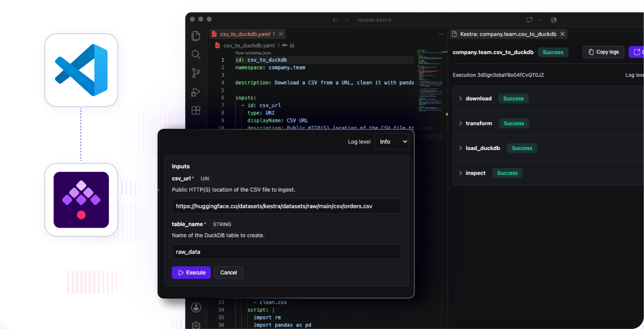Viewport: 644px width, 329px height.
Task: Click the Kestra logo tile
Action: pos(81,200)
